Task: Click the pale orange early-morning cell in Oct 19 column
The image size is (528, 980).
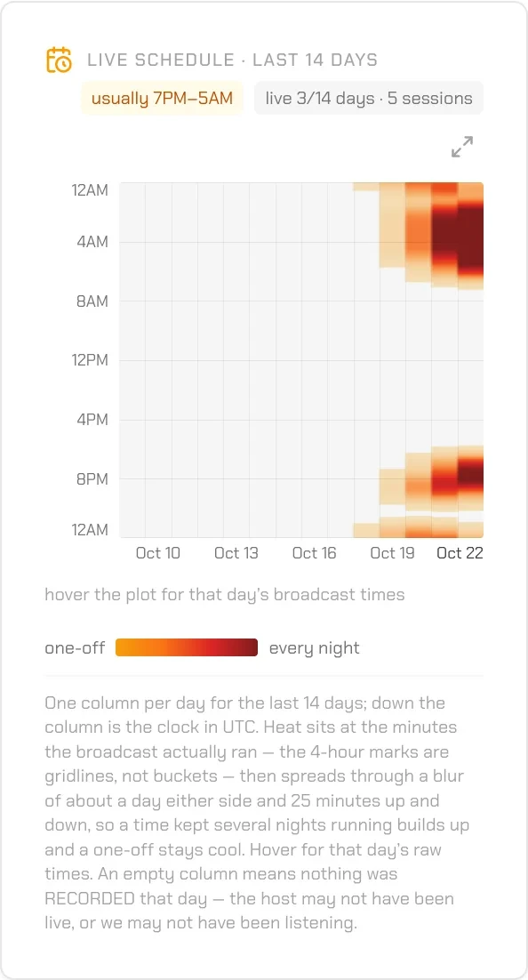Action: tap(392, 225)
